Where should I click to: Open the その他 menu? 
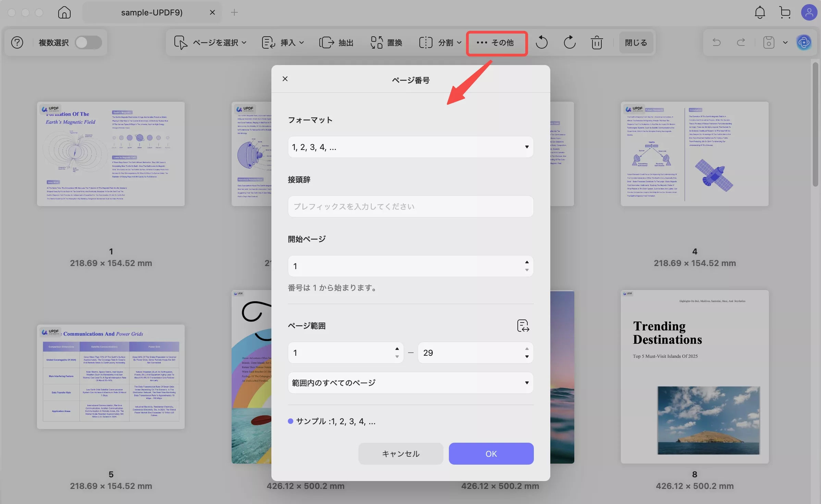pyautogui.click(x=497, y=43)
